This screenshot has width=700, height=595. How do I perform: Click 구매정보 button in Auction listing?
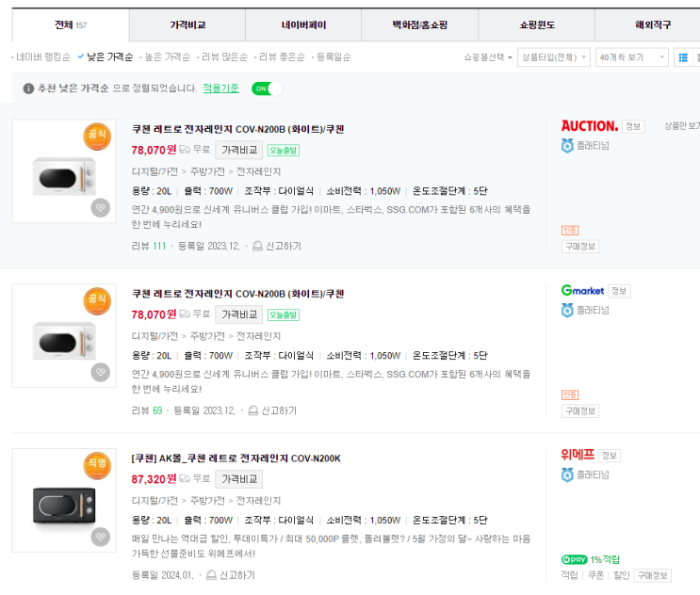coord(580,247)
